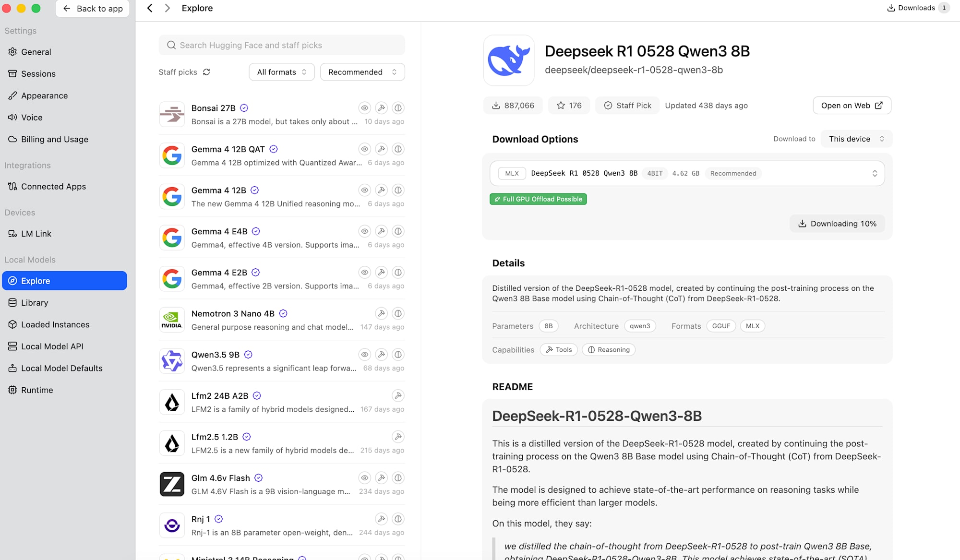Click the Downloading 10% button
This screenshot has width=960, height=560.
[x=837, y=224]
